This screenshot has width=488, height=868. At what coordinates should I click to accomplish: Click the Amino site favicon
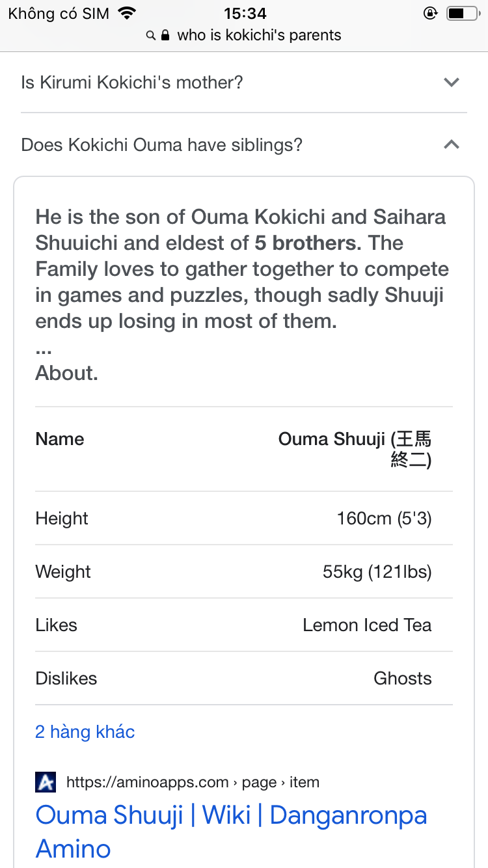[46, 781]
